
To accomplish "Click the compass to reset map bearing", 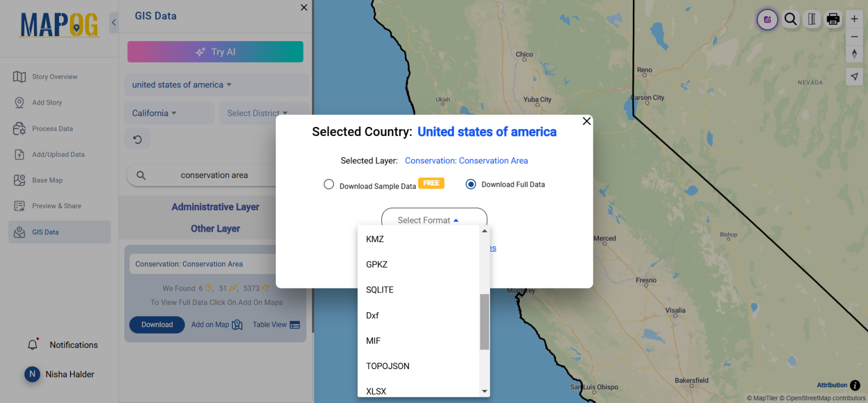I will (x=854, y=54).
